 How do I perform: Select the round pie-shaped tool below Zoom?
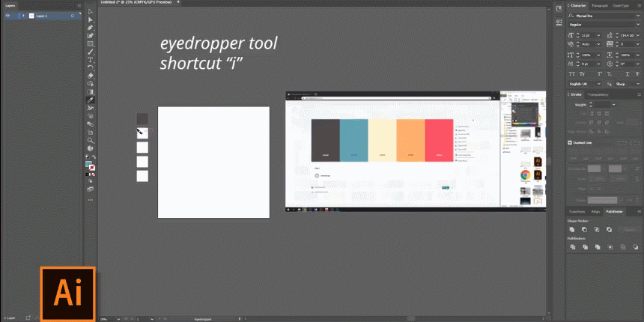click(x=91, y=148)
